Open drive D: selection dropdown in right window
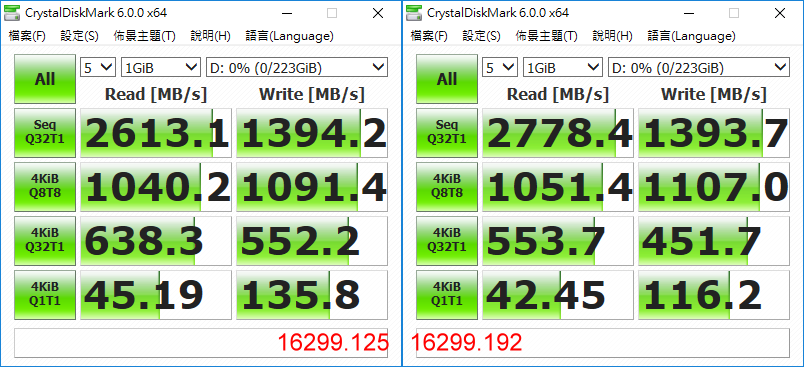 pyautogui.click(x=698, y=67)
